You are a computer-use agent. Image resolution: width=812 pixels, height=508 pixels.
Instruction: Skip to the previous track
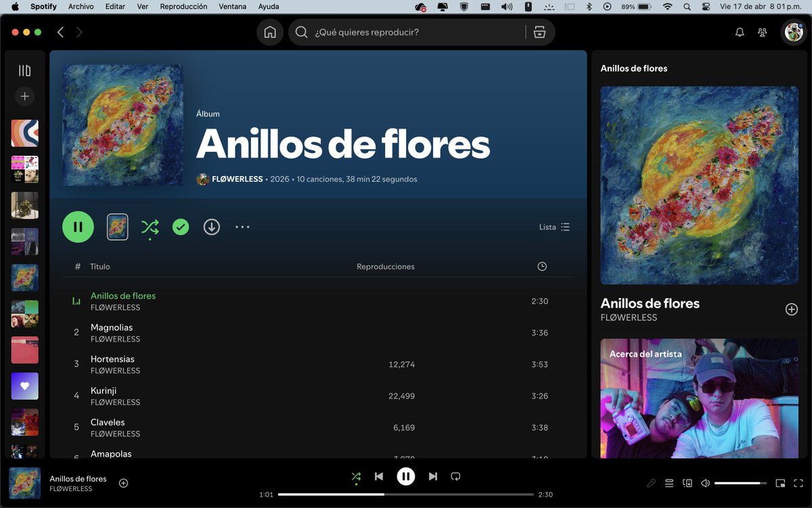[379, 477]
